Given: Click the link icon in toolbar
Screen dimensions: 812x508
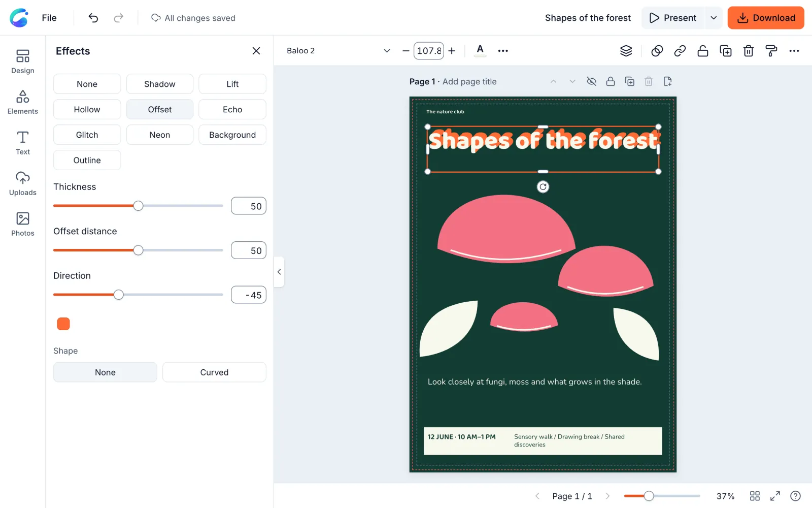Looking at the screenshot, I should 680,51.
